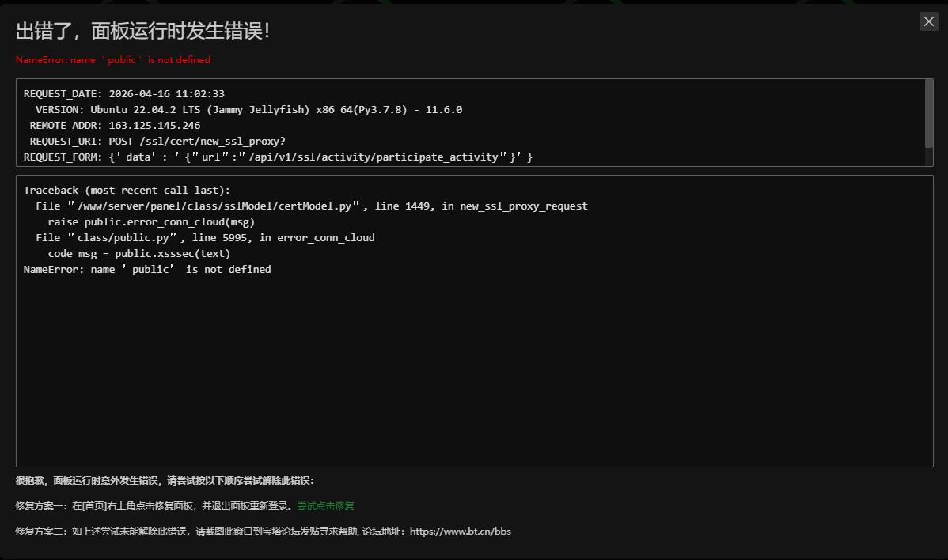
Task: Click the certModel.py line 1449 traceback entry
Action: click(x=311, y=206)
